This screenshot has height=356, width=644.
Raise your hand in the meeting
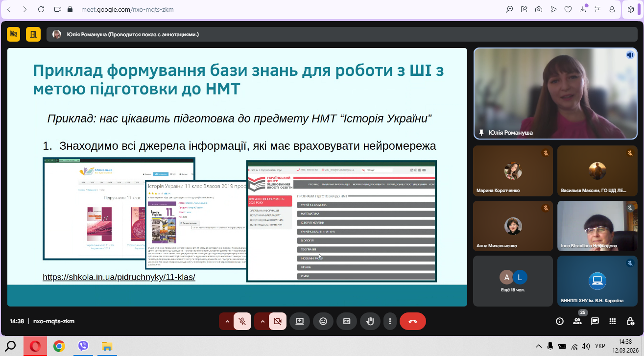coord(370,321)
